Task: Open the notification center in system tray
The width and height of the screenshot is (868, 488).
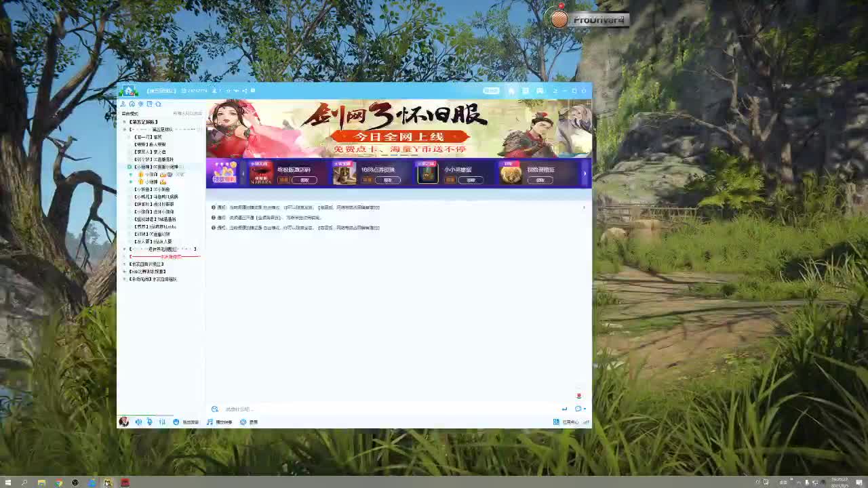Action: point(859,483)
